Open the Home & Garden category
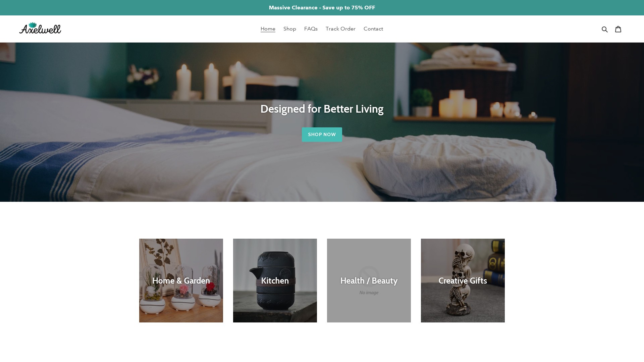 [181, 280]
